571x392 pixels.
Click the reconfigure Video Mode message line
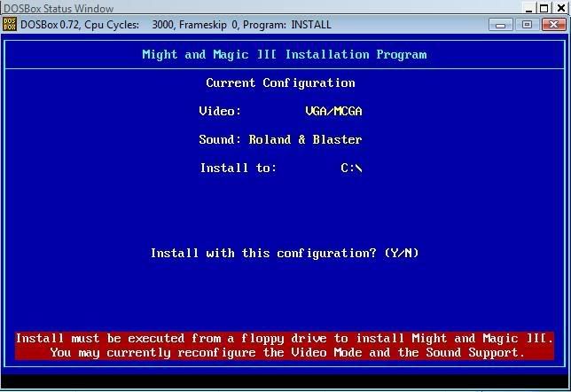tap(287, 353)
